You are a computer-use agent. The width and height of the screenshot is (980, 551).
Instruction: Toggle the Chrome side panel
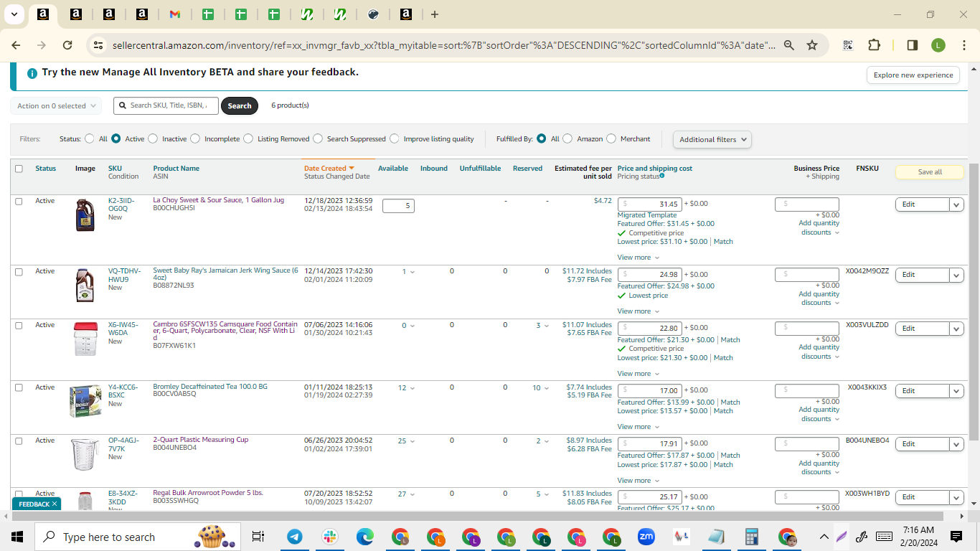(913, 45)
